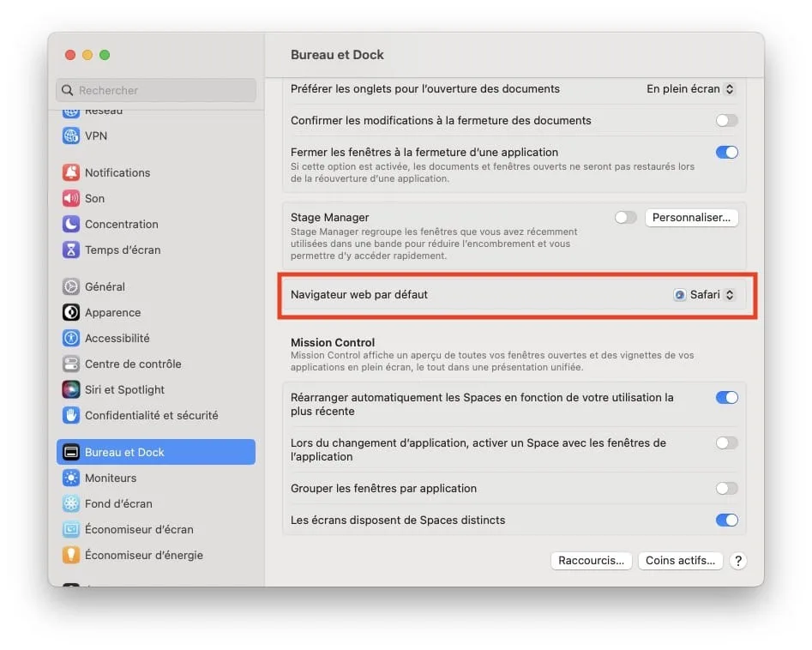812x650 pixels.
Task: Click the Général gear icon
Action: pyautogui.click(x=71, y=286)
